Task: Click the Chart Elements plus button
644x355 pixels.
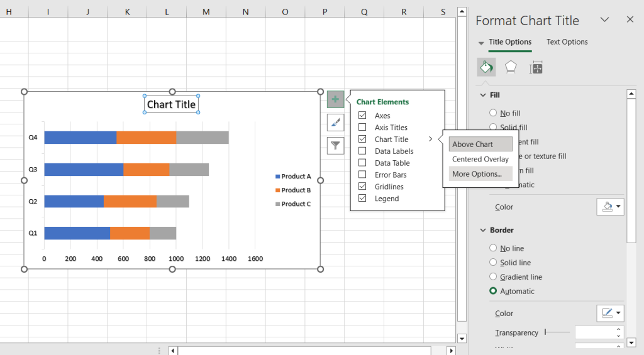Action: [336, 99]
